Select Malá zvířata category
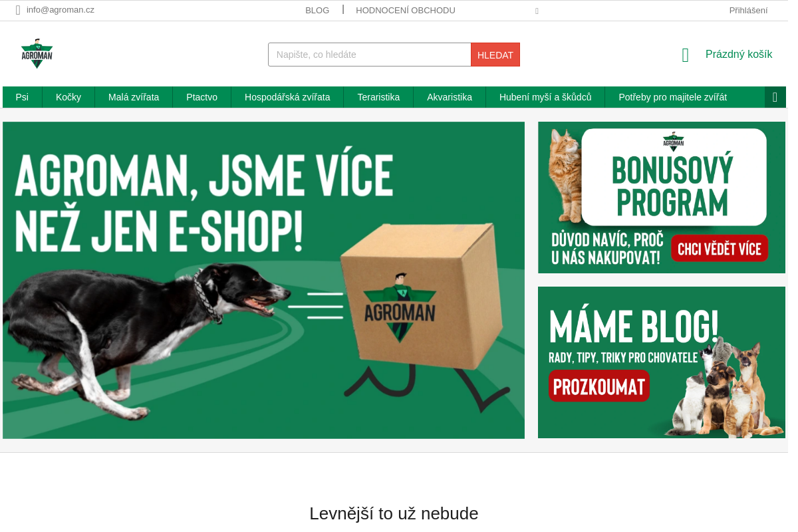Viewport: 798px width, 532px height. point(134,97)
